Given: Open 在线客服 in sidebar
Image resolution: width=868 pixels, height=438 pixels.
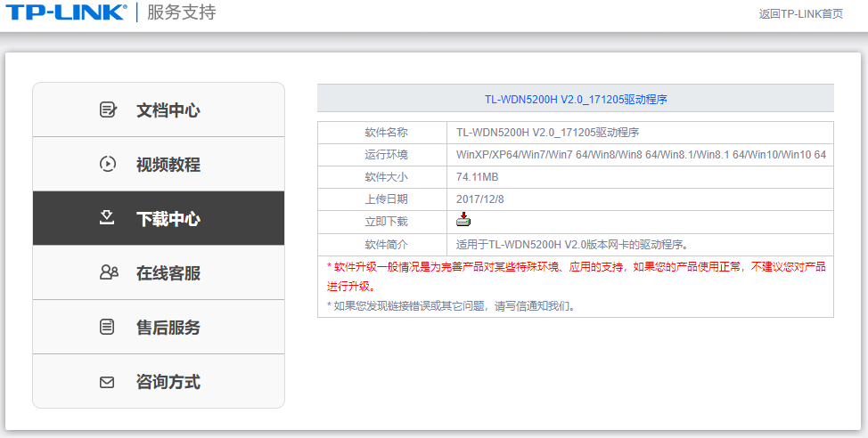Looking at the screenshot, I should (159, 272).
